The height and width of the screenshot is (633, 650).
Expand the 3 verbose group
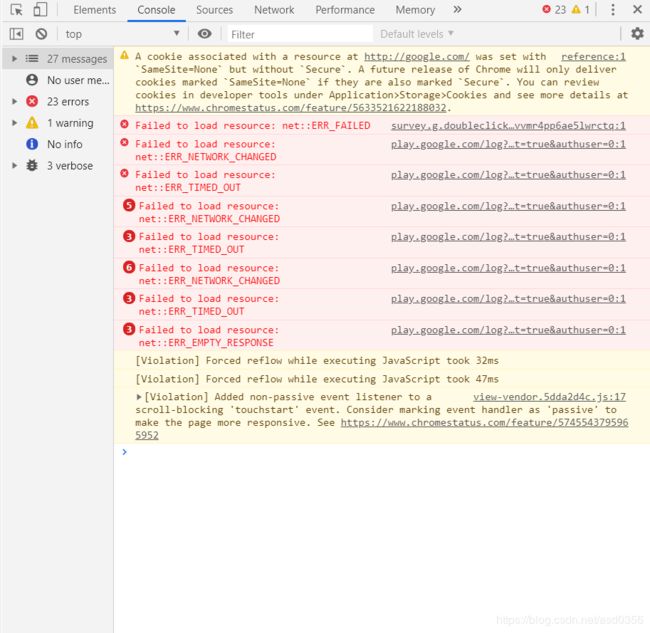tap(15, 166)
